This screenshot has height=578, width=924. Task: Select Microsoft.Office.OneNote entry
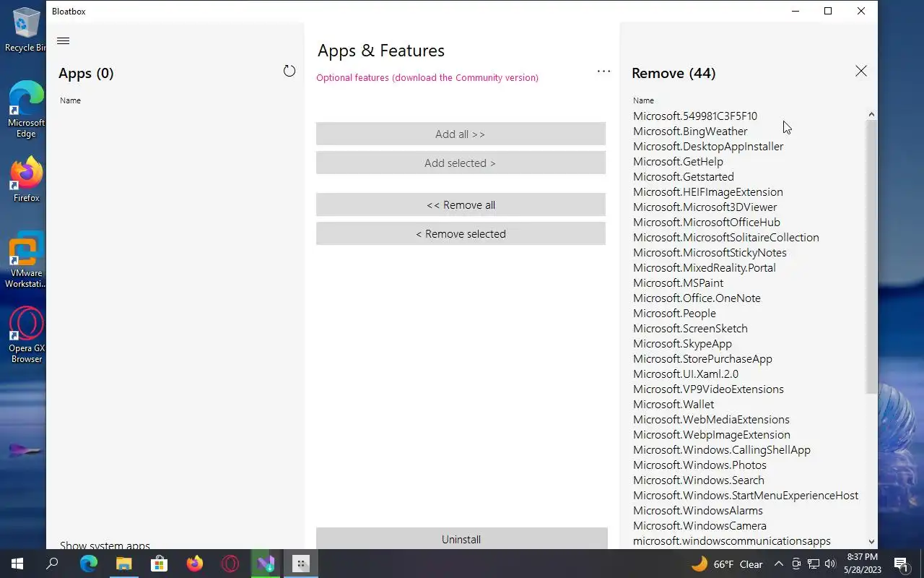pyautogui.click(x=697, y=298)
